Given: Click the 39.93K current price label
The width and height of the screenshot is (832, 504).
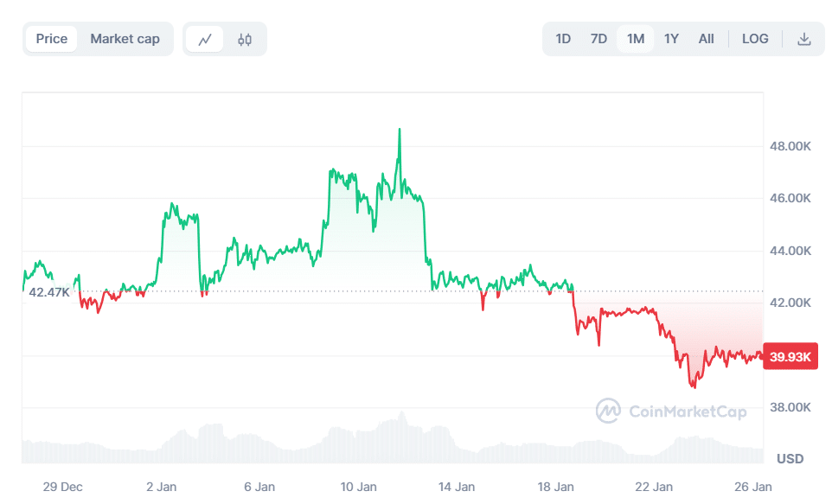Looking at the screenshot, I should pyautogui.click(x=790, y=358).
